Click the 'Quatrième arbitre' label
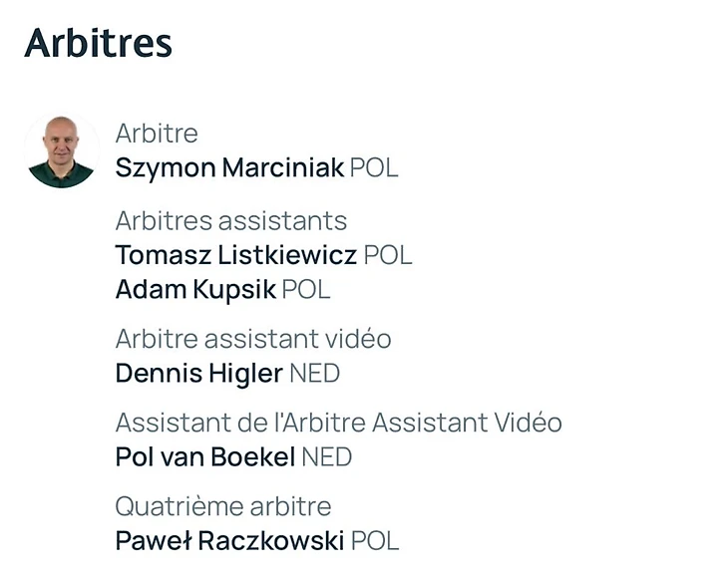728x577 pixels. (x=222, y=506)
